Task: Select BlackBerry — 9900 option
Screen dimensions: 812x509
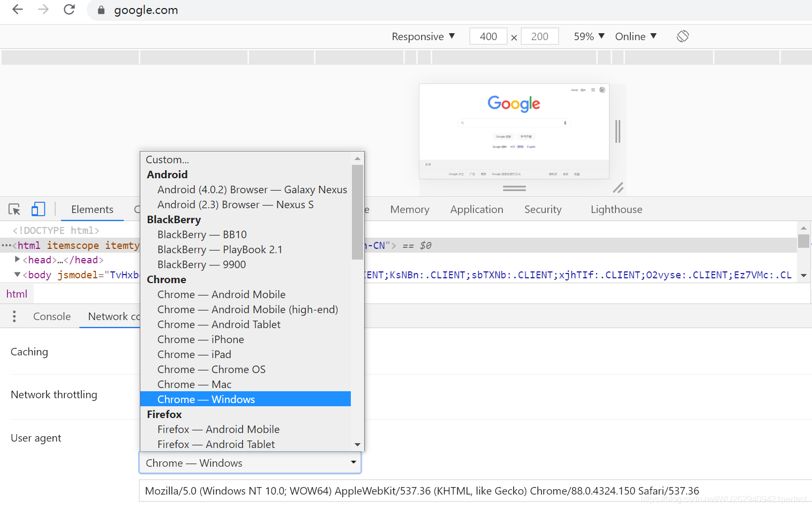Action: pyautogui.click(x=245, y=264)
